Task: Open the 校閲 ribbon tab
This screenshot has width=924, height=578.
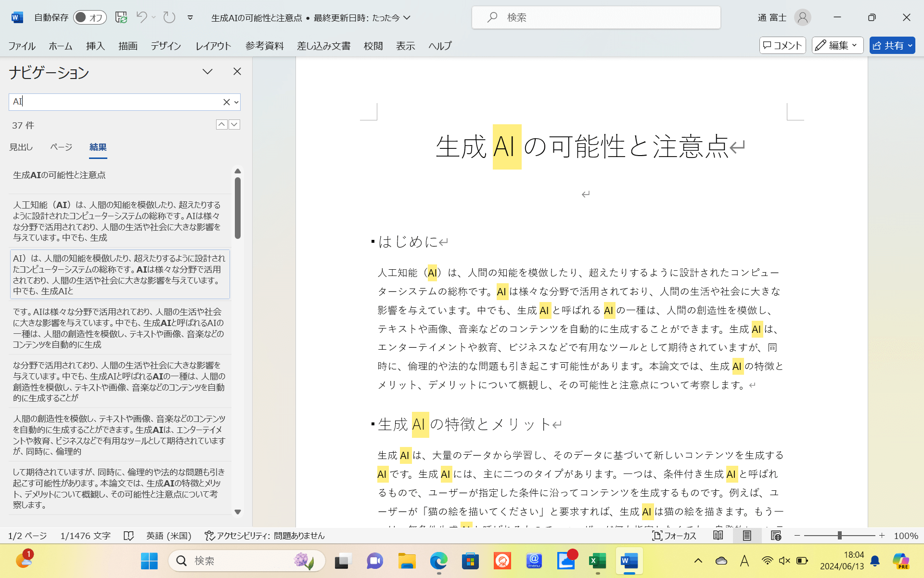Action: pyautogui.click(x=372, y=46)
